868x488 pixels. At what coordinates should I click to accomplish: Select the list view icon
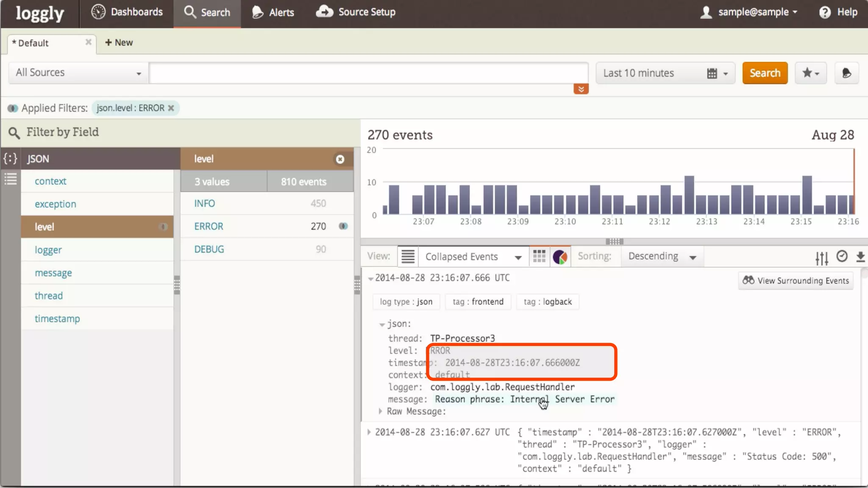408,256
